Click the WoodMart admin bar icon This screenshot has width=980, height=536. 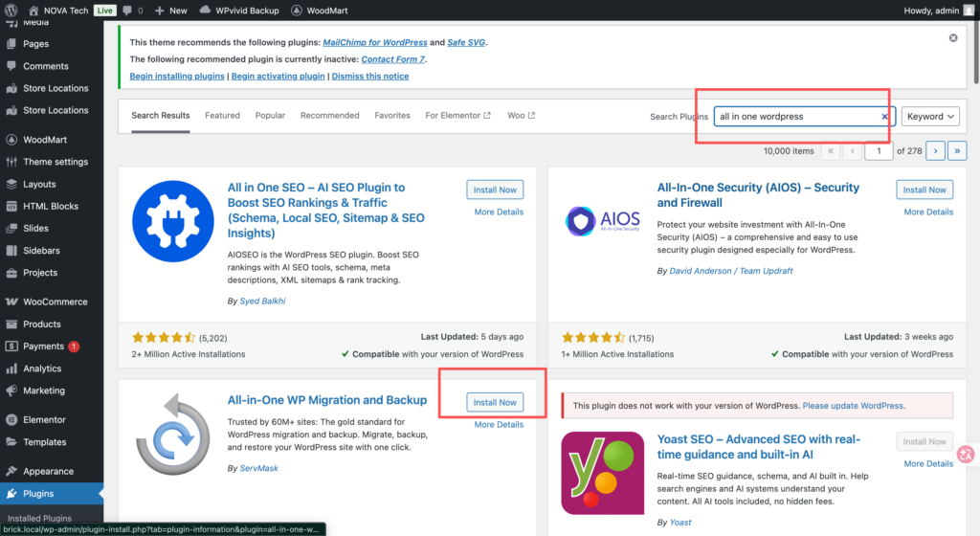pos(297,10)
